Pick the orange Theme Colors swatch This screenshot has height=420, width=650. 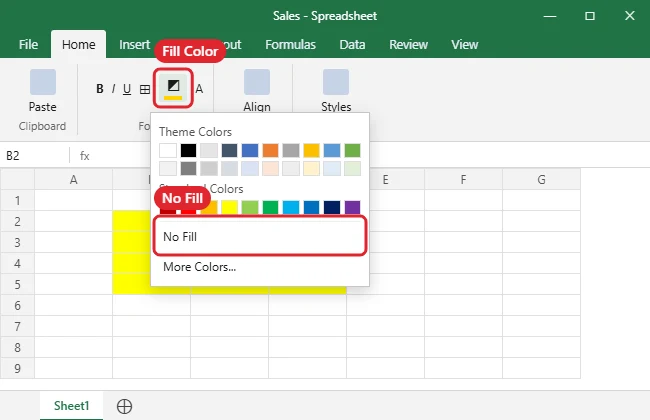(270, 151)
